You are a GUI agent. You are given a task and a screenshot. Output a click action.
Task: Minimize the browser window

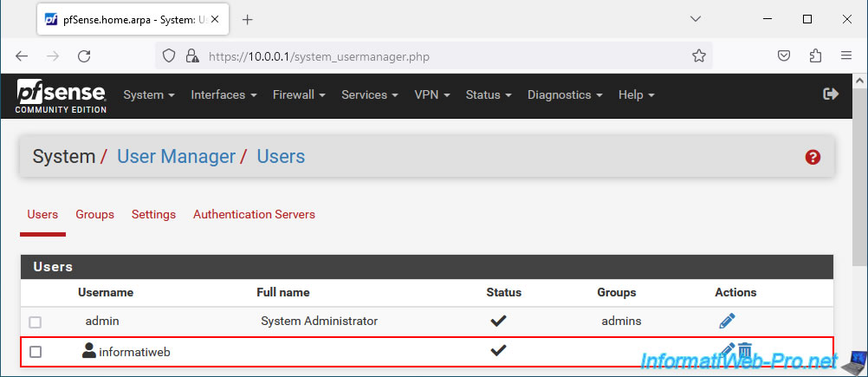tap(768, 19)
